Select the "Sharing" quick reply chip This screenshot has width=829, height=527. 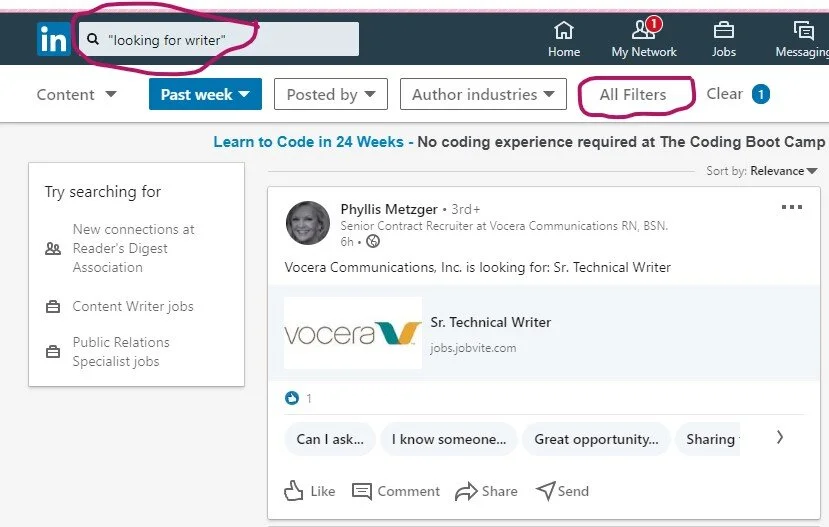(707, 439)
